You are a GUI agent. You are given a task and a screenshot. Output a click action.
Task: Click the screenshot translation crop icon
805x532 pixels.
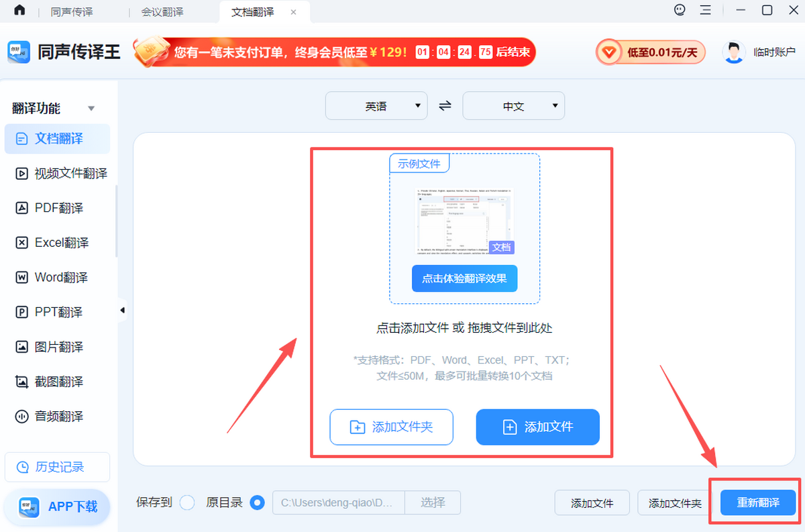22,382
